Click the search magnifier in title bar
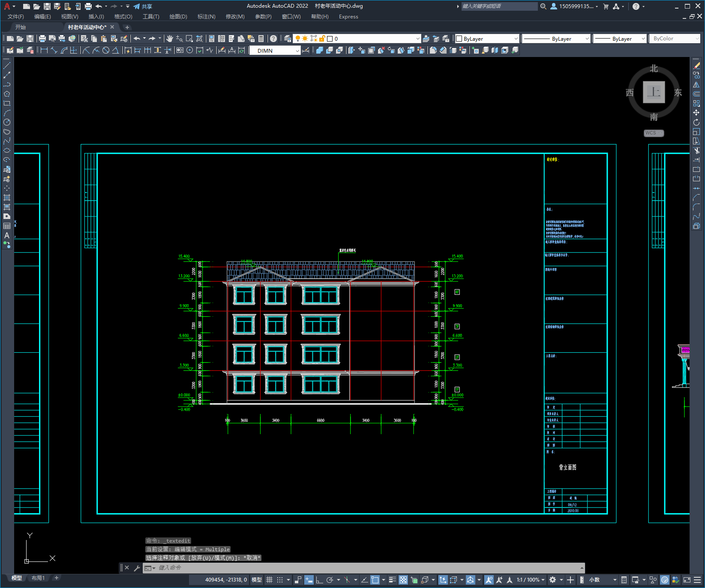 pos(543,6)
